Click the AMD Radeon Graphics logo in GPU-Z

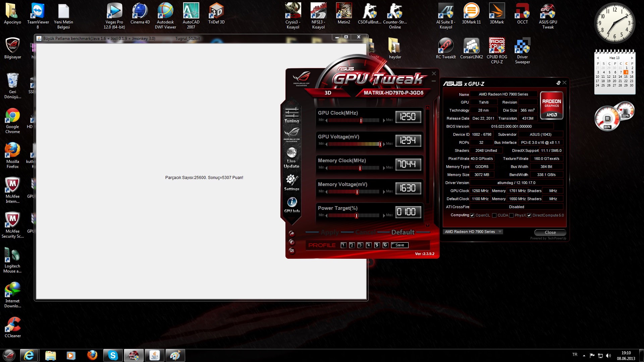click(x=551, y=105)
